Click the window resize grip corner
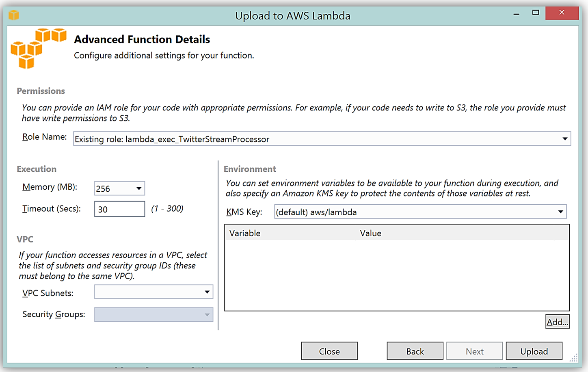 574,358
